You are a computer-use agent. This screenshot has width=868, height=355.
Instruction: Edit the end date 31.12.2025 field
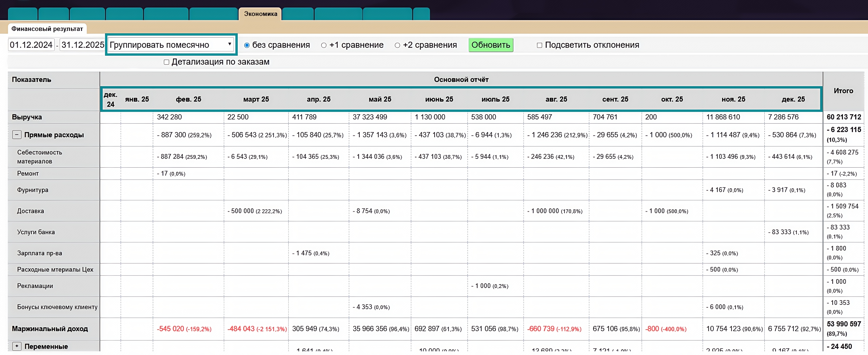(82, 45)
